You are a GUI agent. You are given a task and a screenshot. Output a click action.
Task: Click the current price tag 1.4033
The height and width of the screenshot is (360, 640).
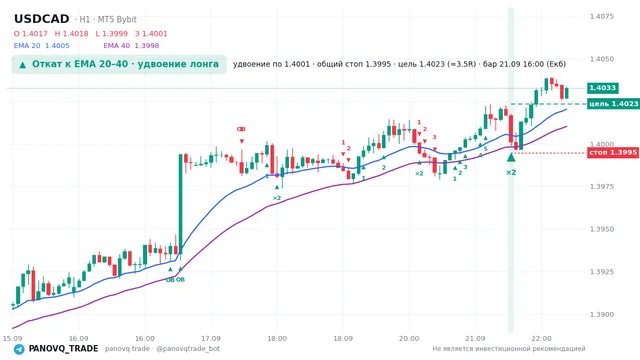coord(603,88)
